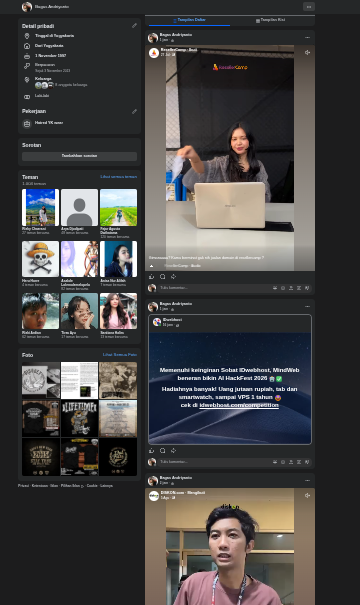
Task: Unmute the ResellerCamp reel video
Action: [307, 52]
